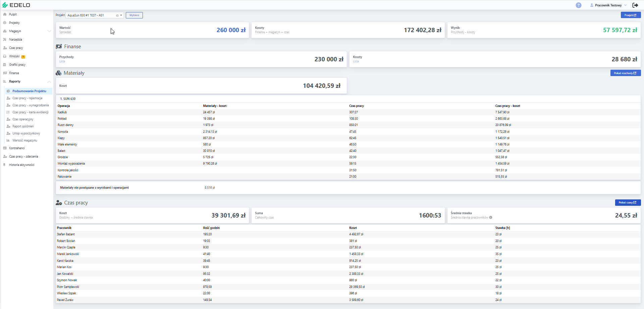The width and height of the screenshot is (644, 309).
Task: Click the Pokaż rozchody button
Action: [x=625, y=73]
